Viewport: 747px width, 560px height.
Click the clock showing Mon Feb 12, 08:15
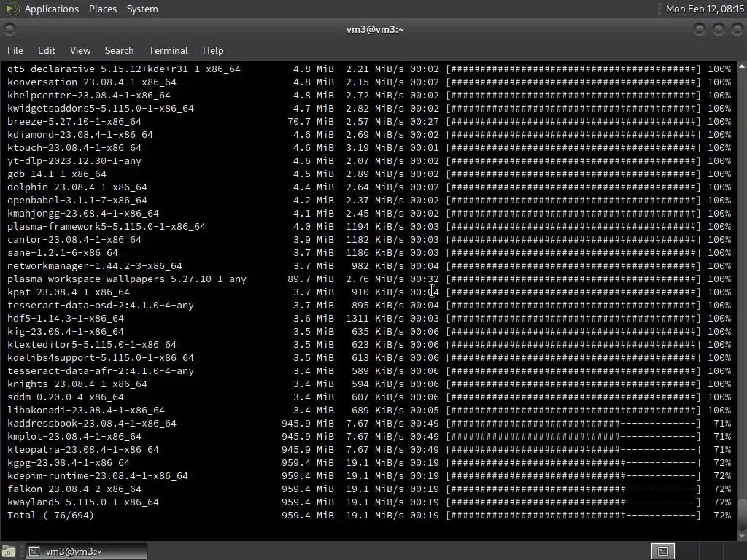tap(705, 9)
